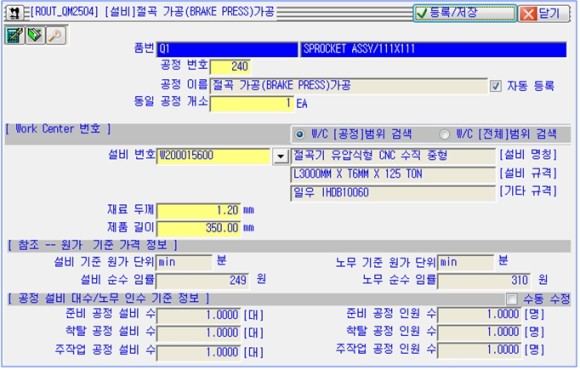580x370 pixels.
Task: Click the 재료 두께 field showing 1.20
Action: click(x=199, y=211)
